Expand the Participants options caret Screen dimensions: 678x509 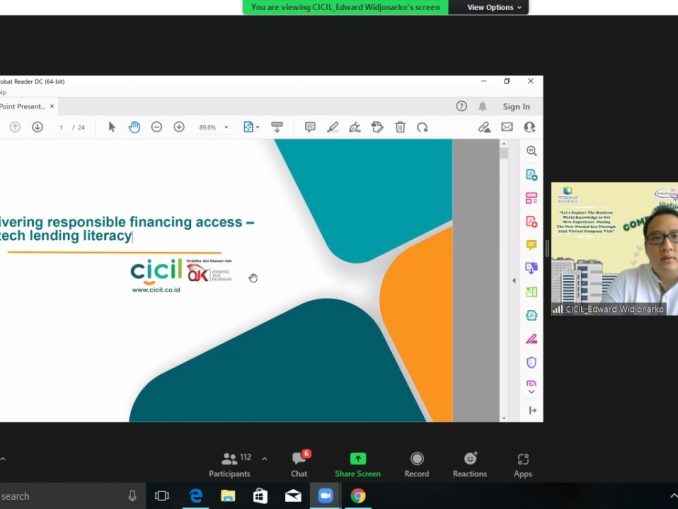pos(265,459)
